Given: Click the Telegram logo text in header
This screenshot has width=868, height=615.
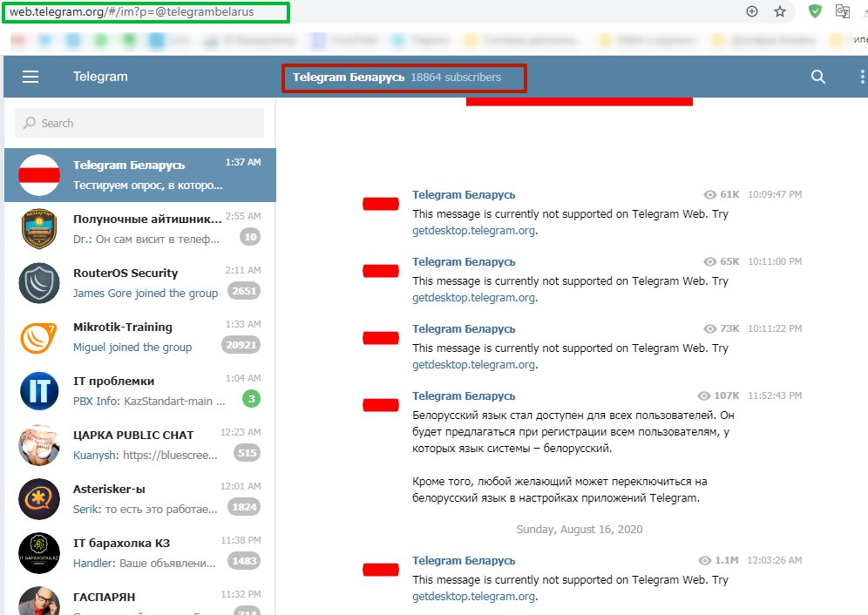Looking at the screenshot, I should (100, 77).
